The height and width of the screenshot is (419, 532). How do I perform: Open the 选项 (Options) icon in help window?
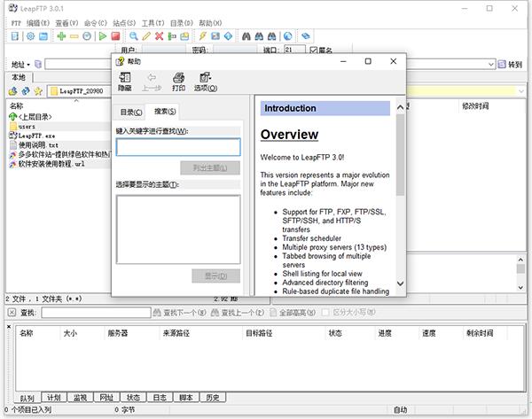[x=205, y=81]
